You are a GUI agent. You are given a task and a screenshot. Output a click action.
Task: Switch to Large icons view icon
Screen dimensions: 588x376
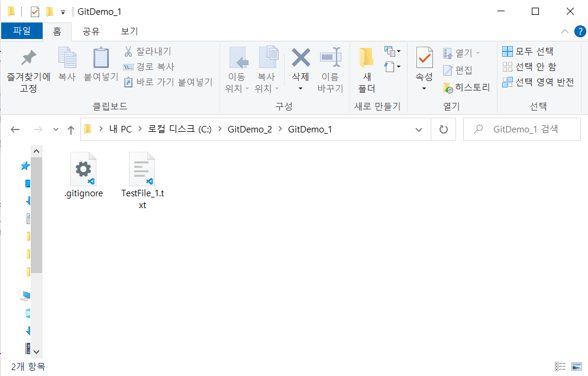point(576,367)
